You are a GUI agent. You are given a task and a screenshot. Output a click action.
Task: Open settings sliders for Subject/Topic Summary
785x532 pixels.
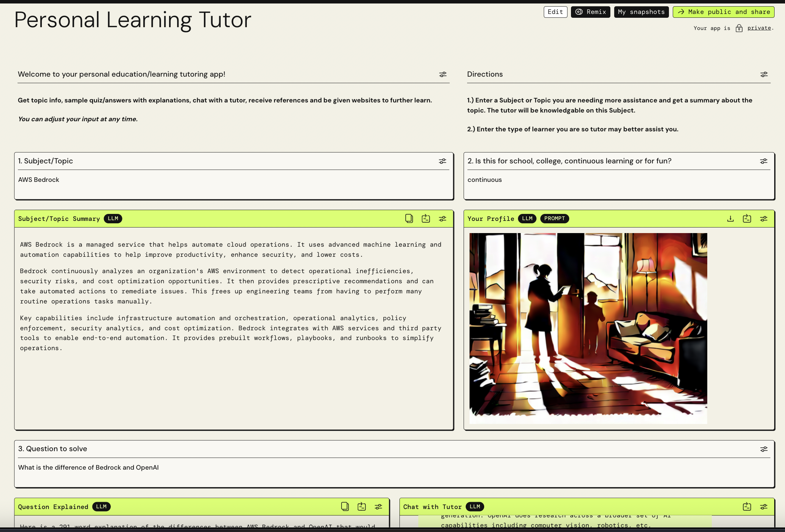442,219
